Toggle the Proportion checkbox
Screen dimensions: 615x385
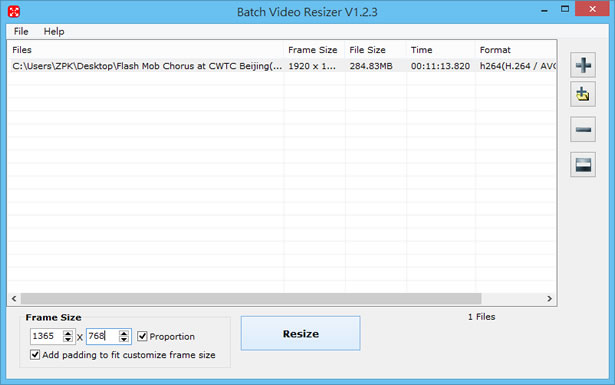pos(142,336)
